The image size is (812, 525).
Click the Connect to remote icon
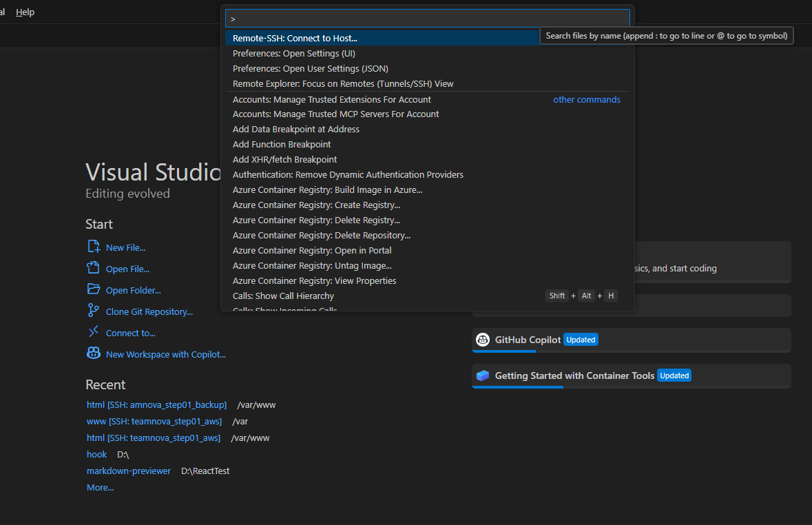[93, 331]
